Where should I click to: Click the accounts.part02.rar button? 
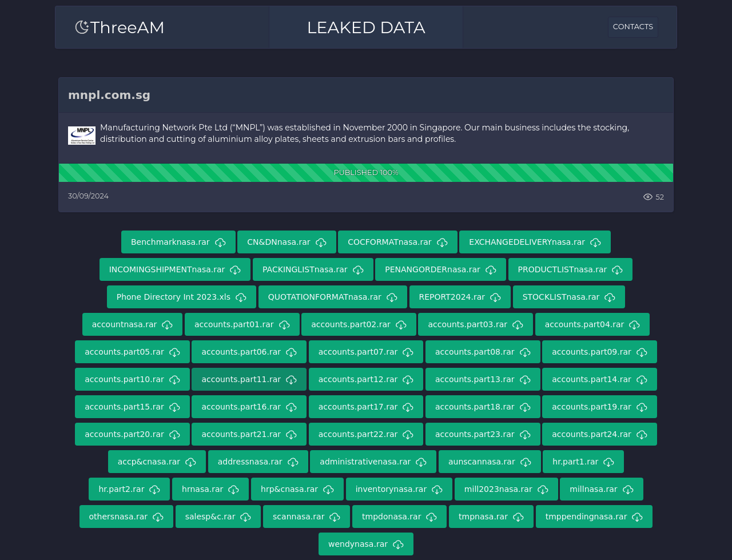click(x=359, y=324)
